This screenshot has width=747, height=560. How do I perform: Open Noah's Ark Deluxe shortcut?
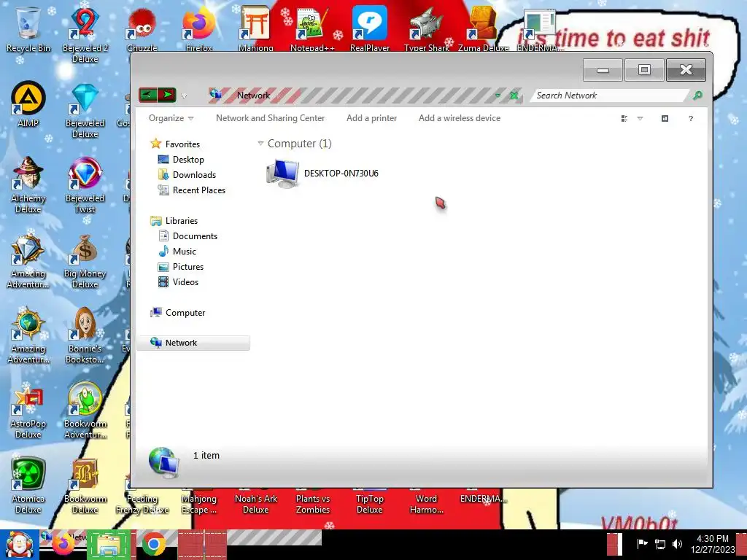256,503
